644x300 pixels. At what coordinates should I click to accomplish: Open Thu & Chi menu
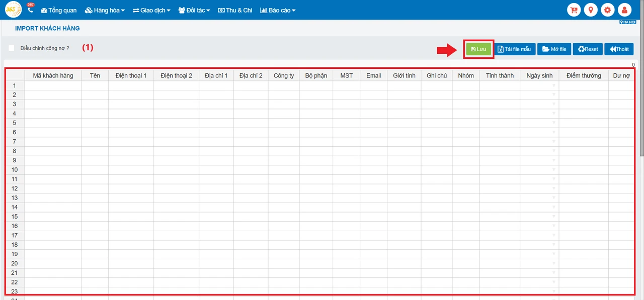point(235,10)
